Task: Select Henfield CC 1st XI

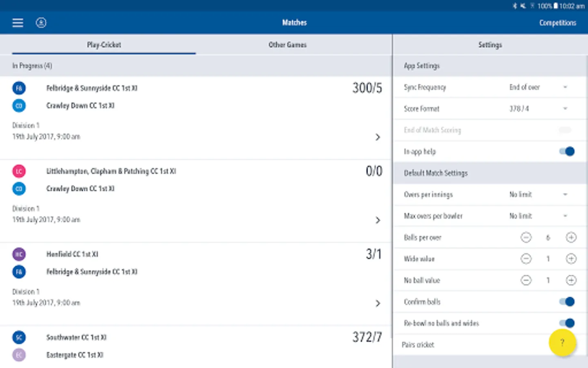Action: click(x=72, y=254)
